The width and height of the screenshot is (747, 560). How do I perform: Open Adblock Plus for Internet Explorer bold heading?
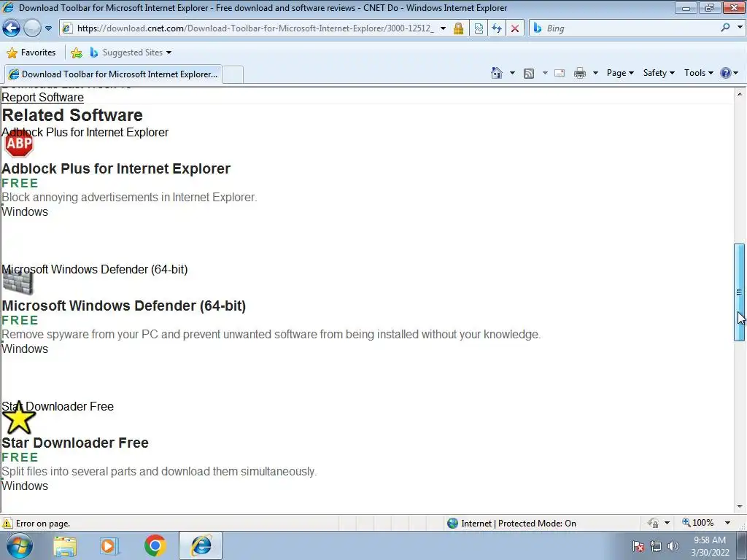coord(116,168)
